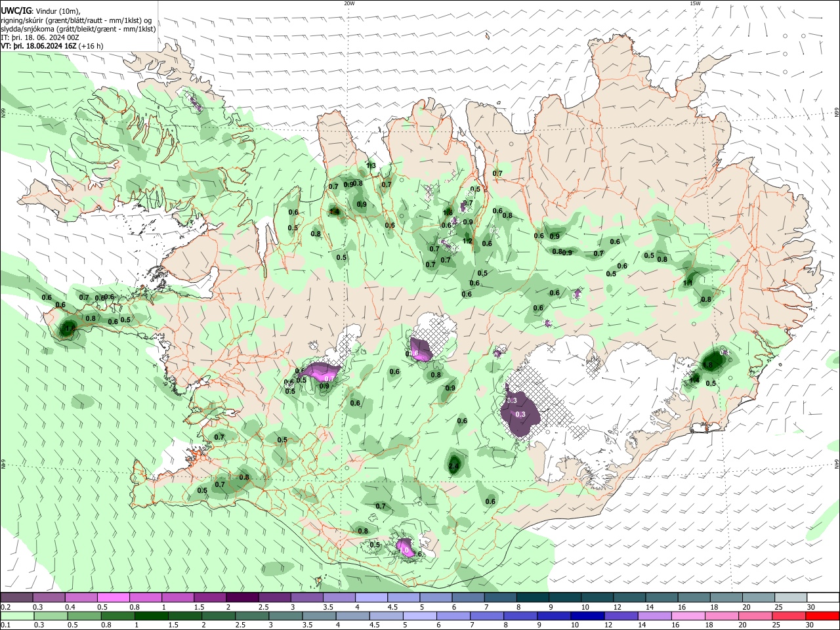840x630 pixels.
Task: Select the 'IT: þri. 18. 06. 2024 00Z' initial time line
Action: (x=40, y=38)
